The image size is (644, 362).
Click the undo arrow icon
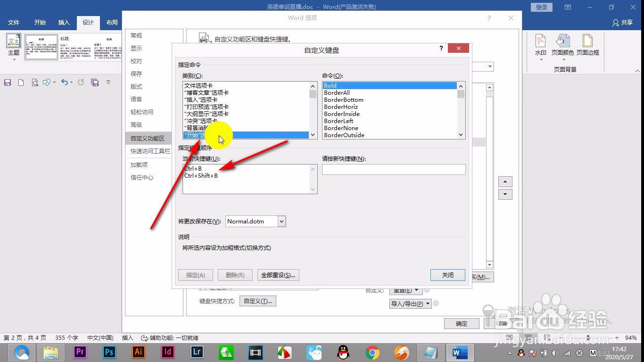[65, 82]
